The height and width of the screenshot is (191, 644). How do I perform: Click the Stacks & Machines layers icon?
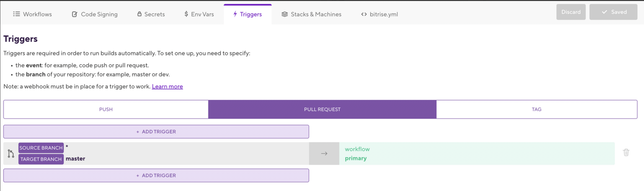click(x=284, y=14)
